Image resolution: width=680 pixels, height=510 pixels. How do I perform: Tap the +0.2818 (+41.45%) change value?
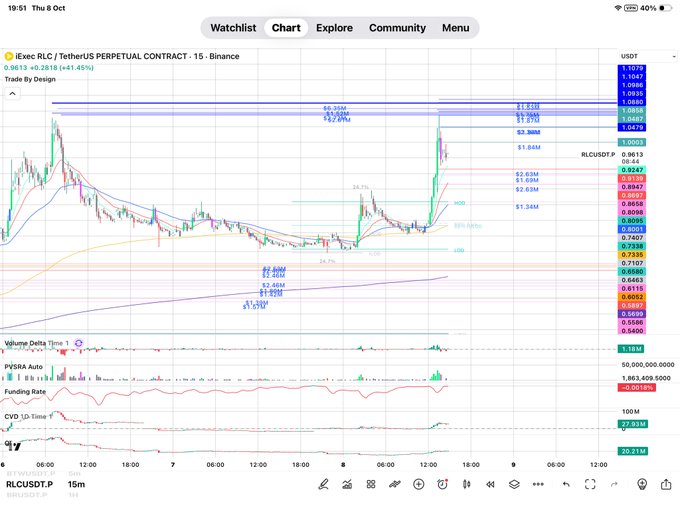pos(62,68)
